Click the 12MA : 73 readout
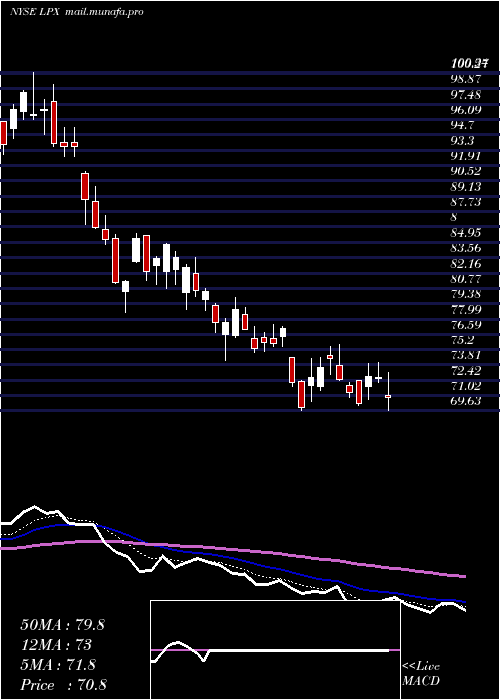This screenshot has width=500, height=700. tap(56, 645)
